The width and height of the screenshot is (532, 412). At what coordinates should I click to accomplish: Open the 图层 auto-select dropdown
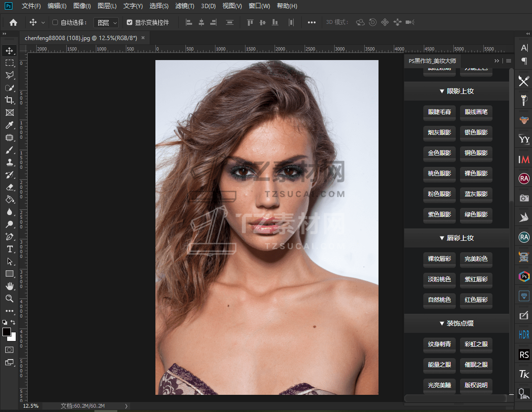click(x=106, y=22)
